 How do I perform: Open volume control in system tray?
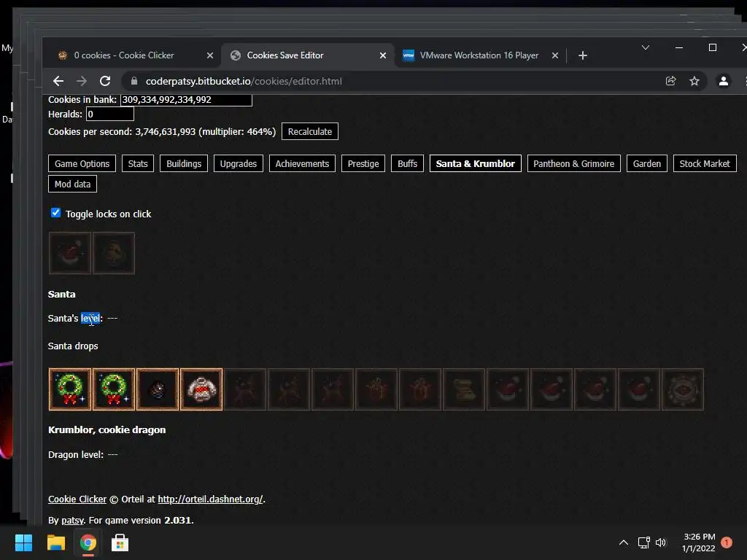tap(661, 542)
